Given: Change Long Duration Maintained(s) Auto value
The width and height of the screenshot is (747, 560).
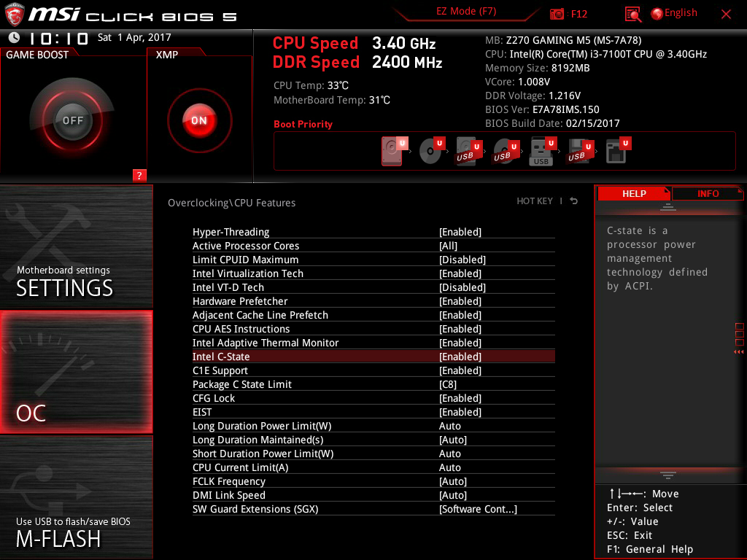Looking at the screenshot, I should [x=452, y=440].
